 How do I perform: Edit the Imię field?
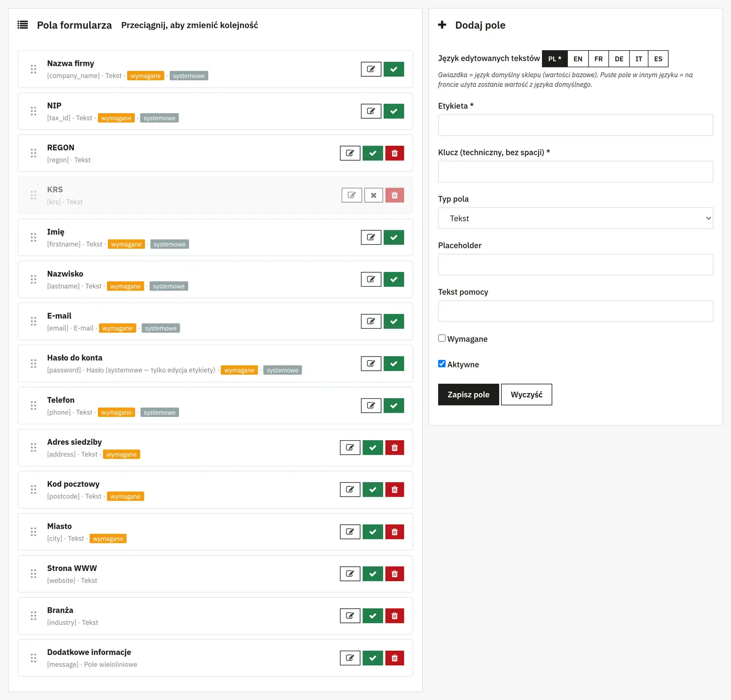click(371, 237)
